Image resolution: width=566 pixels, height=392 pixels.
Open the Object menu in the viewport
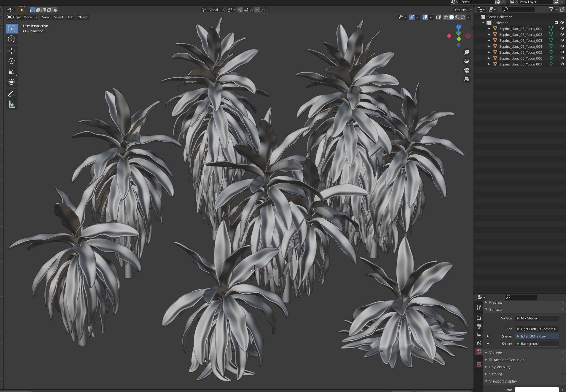coord(82,17)
